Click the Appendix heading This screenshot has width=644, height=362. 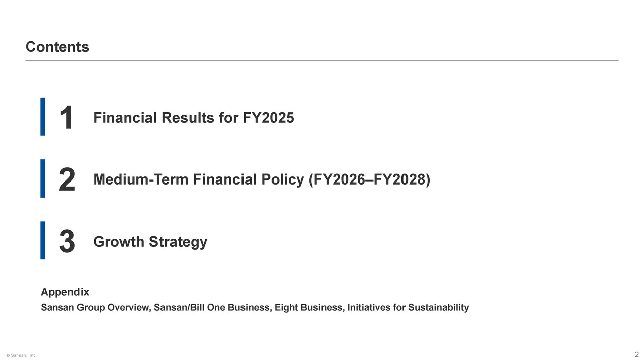65,292
